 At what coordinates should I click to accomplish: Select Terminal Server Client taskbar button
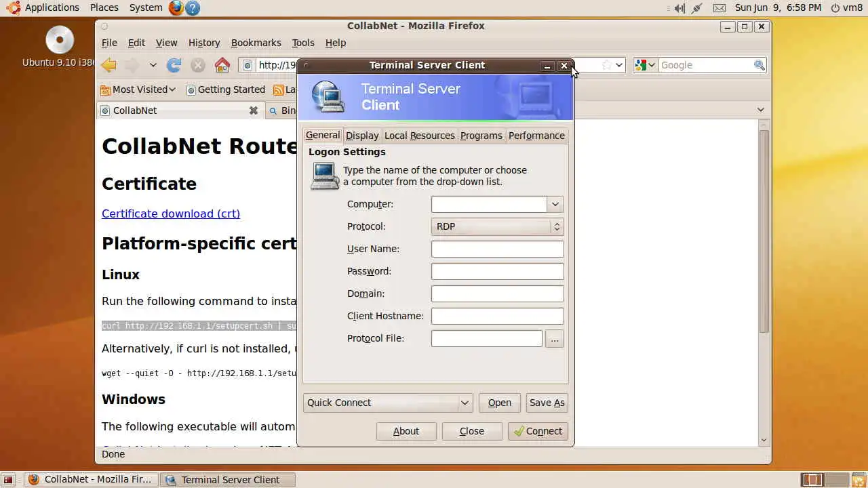click(x=229, y=480)
